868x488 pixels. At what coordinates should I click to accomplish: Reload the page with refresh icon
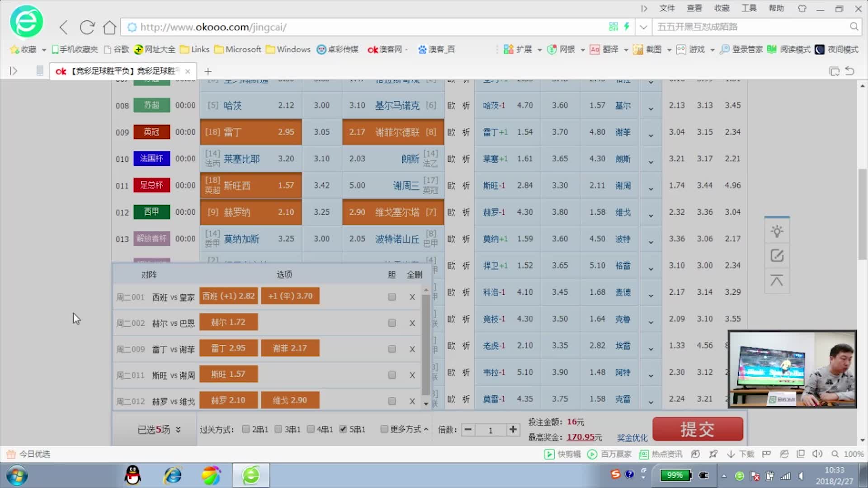(x=87, y=27)
